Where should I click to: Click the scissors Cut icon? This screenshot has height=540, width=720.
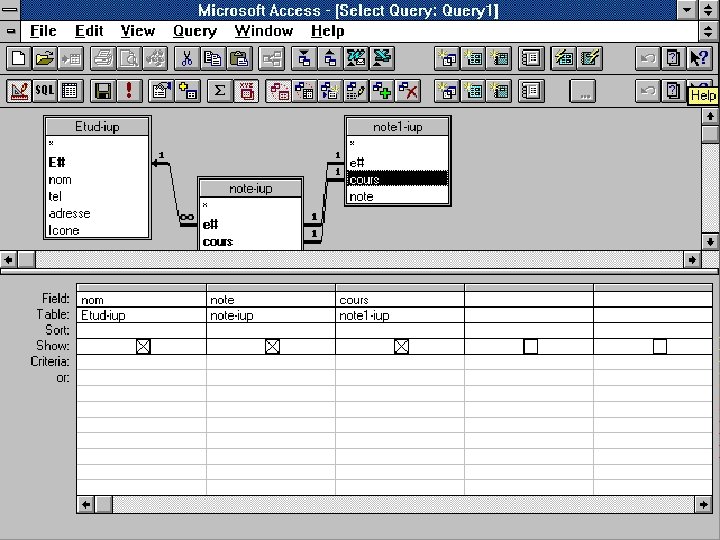(x=186, y=58)
